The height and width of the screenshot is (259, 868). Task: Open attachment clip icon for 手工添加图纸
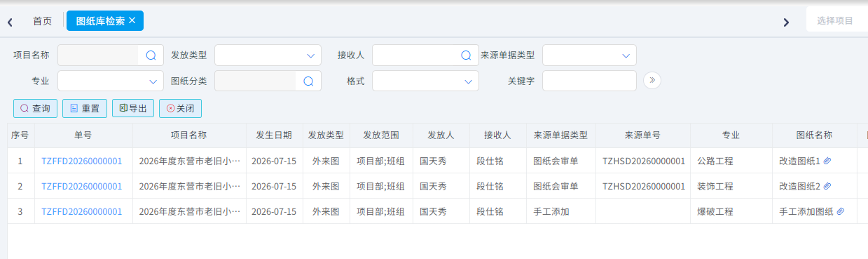click(x=841, y=212)
